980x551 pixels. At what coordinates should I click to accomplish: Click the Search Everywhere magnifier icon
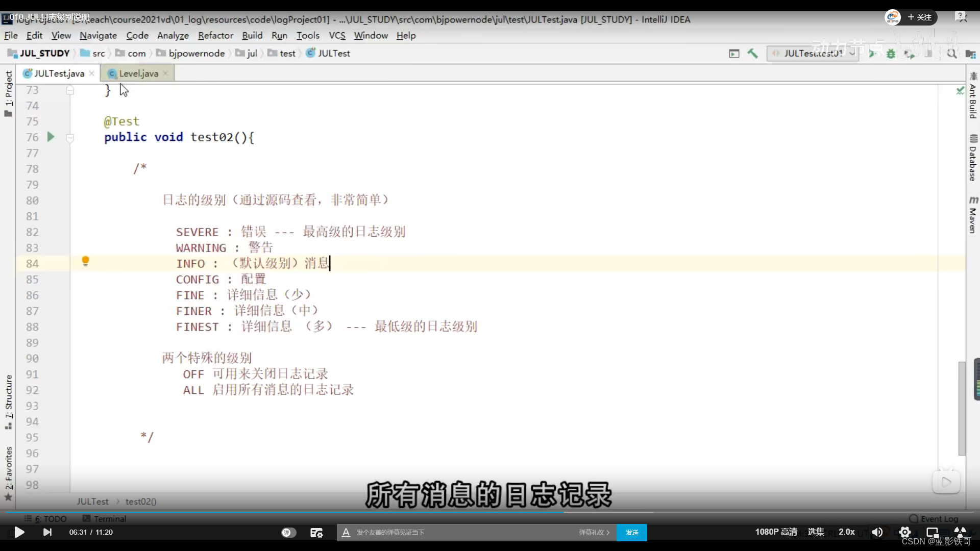[952, 53]
